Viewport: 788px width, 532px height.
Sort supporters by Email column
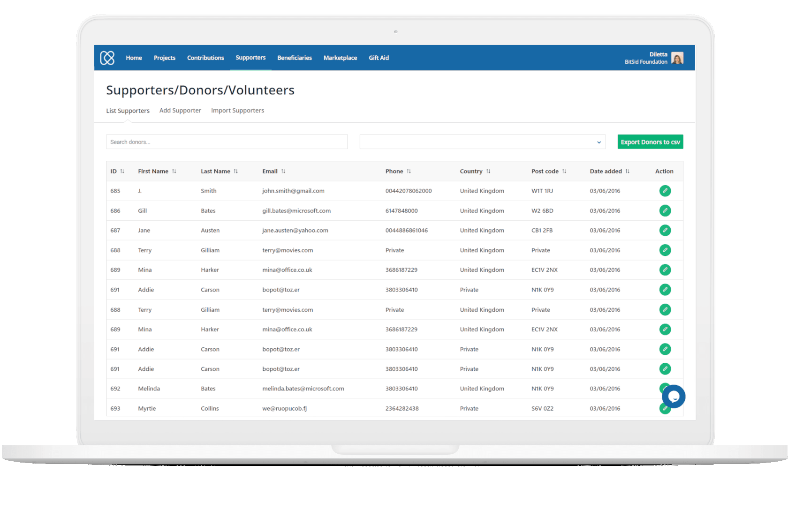click(283, 172)
